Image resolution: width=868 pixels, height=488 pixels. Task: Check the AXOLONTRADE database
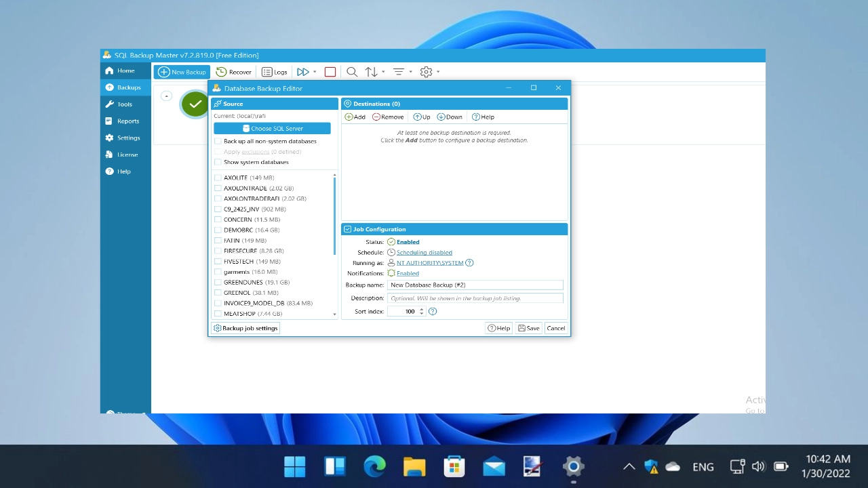click(x=218, y=188)
